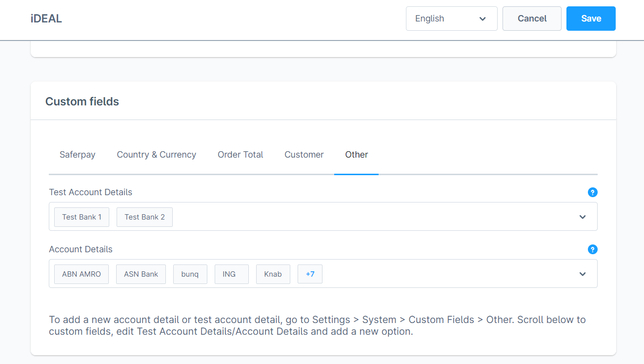Select the Test Bank 1 tag
This screenshot has width=644, height=364.
[81, 217]
